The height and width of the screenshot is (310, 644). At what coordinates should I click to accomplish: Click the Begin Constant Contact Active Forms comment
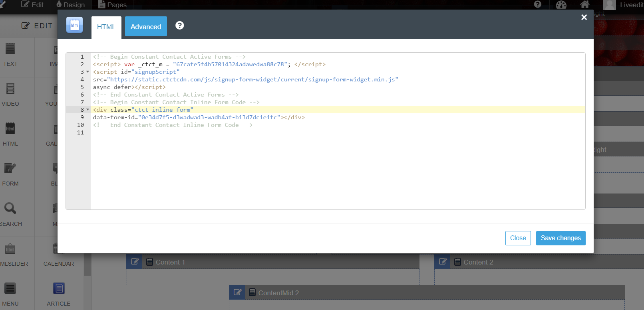pyautogui.click(x=169, y=57)
